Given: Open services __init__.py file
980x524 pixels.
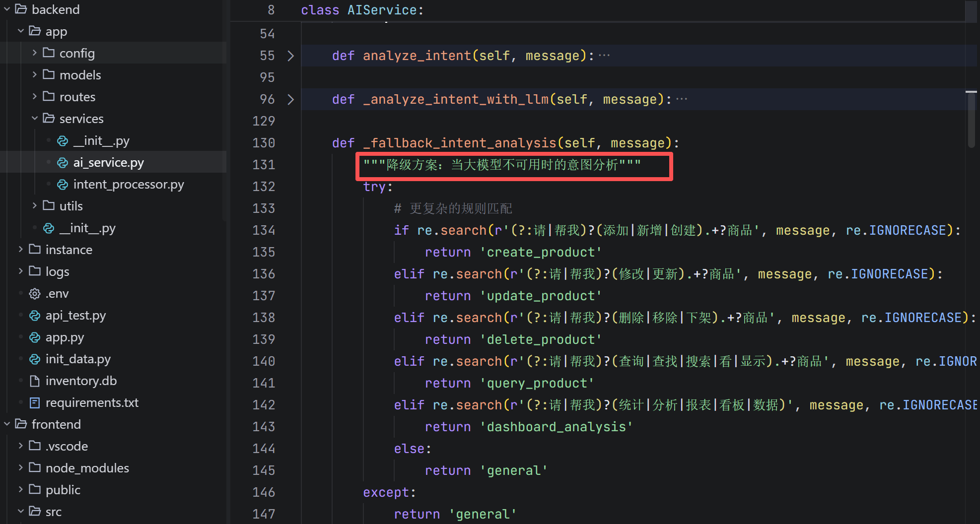Looking at the screenshot, I should click(101, 141).
